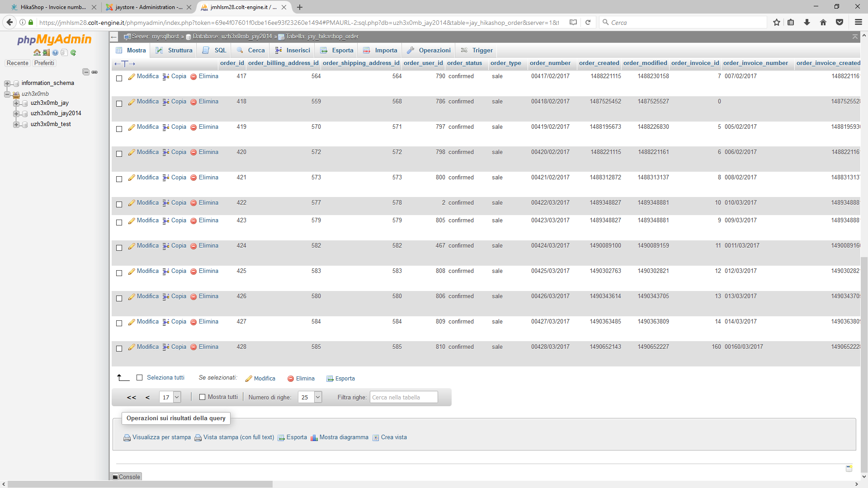Click the link-with-main-panel chain icon

coord(94,72)
